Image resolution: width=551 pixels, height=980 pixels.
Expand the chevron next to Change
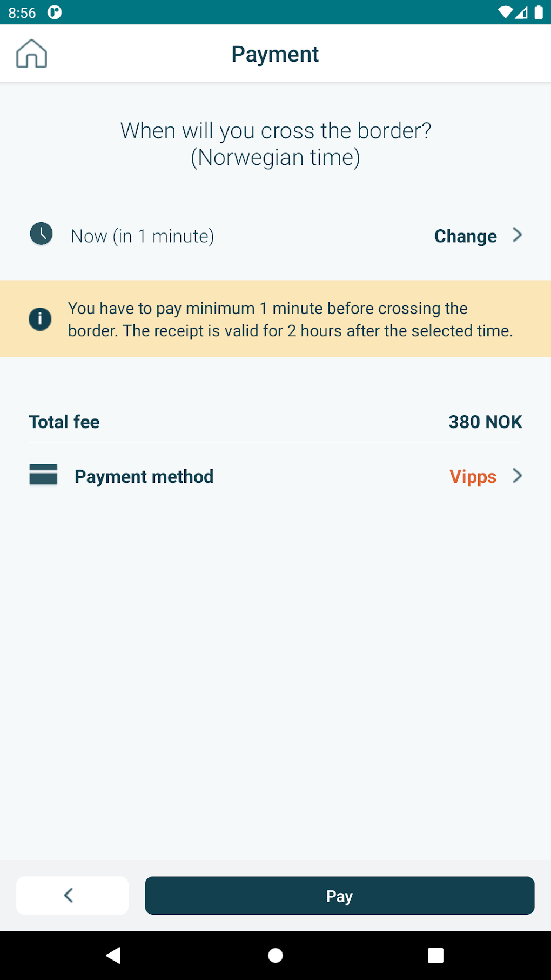point(518,235)
